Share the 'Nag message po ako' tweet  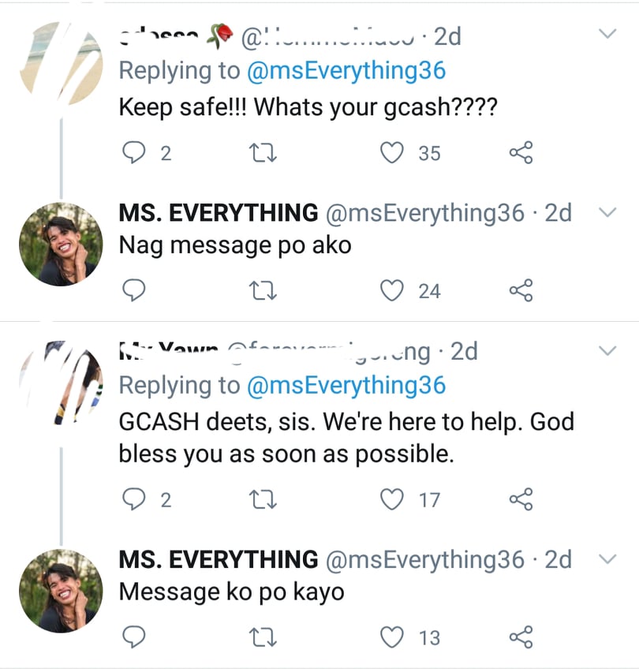(x=521, y=291)
